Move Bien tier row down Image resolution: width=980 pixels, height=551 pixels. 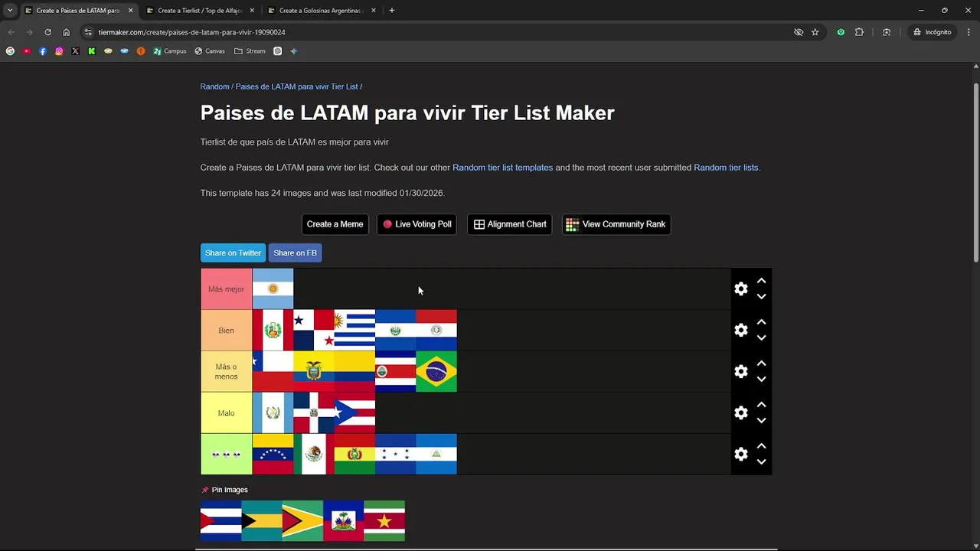(x=761, y=338)
